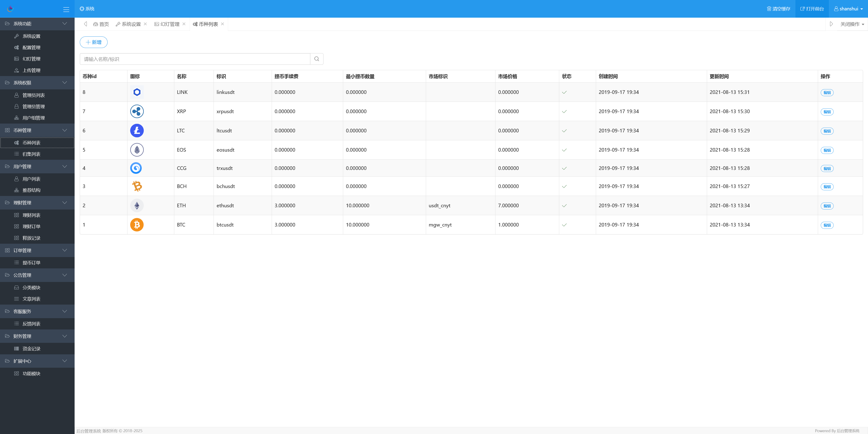Focus the name/identifier search input field
868x434 pixels.
pos(195,59)
